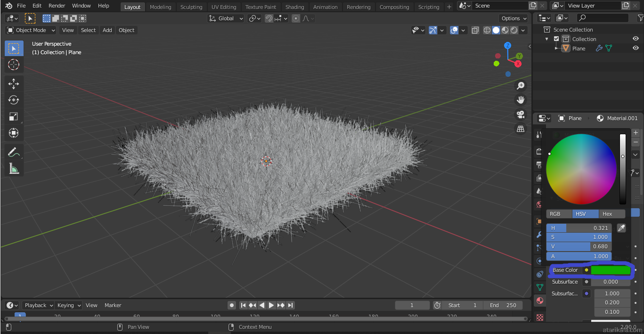Select the Annotate tool
This screenshot has width=644, height=334.
pos(14,152)
